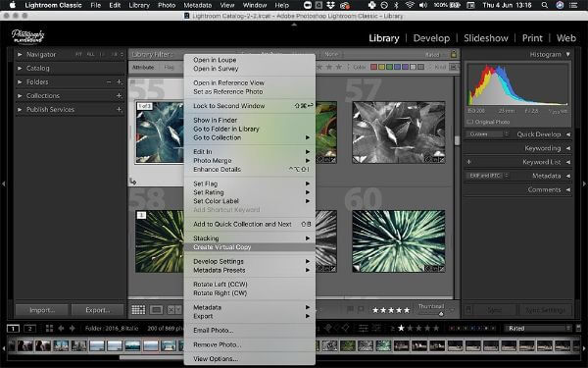Open the EXIF and IPTC metadata dropdown
This screenshot has width=588, height=368.
click(487, 176)
